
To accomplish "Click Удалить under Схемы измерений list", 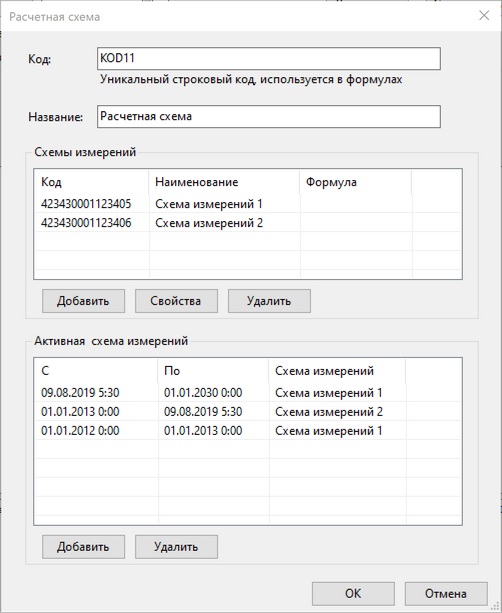I will pos(269,301).
